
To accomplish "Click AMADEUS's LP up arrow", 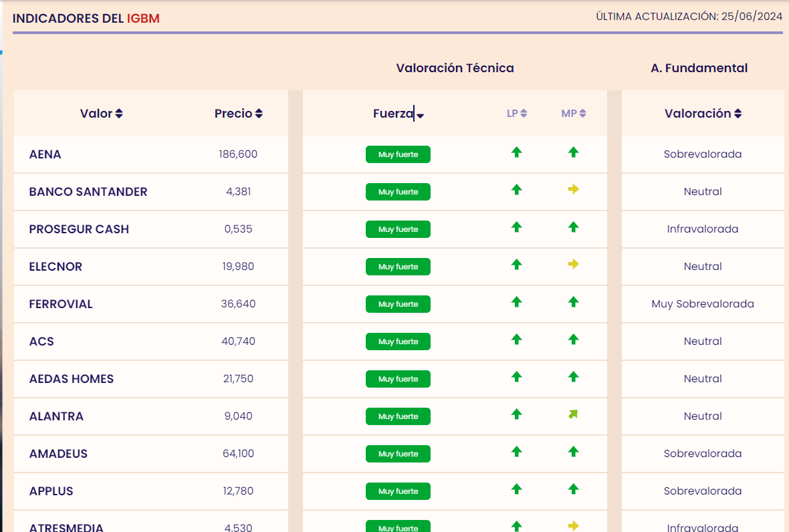I will pyautogui.click(x=517, y=452).
